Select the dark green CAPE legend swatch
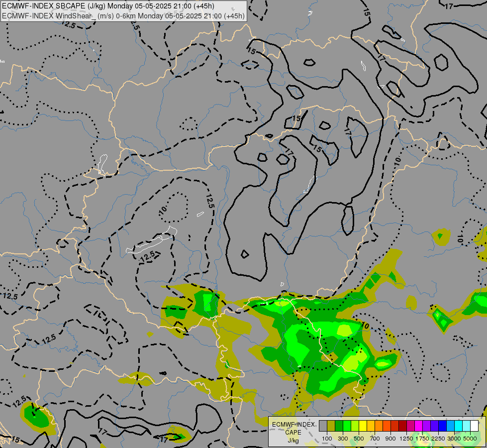Viewport: 487px width, 448px height. coord(339,426)
